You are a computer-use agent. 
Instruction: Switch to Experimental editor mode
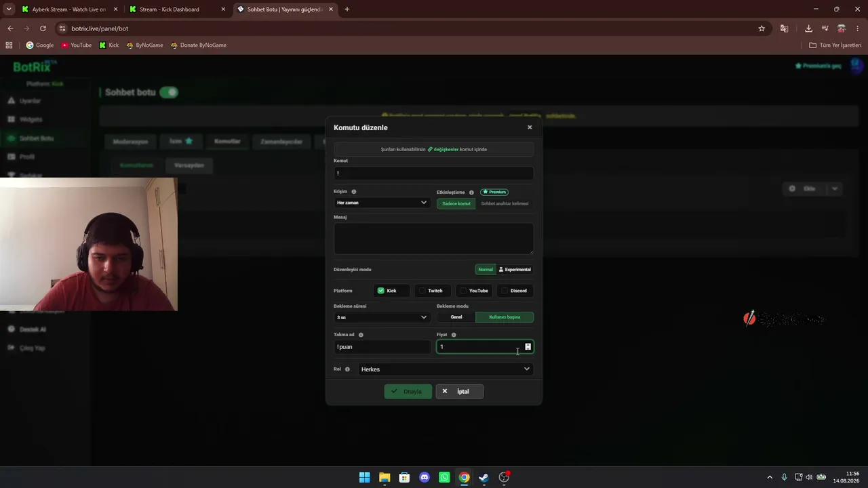pyautogui.click(x=515, y=270)
